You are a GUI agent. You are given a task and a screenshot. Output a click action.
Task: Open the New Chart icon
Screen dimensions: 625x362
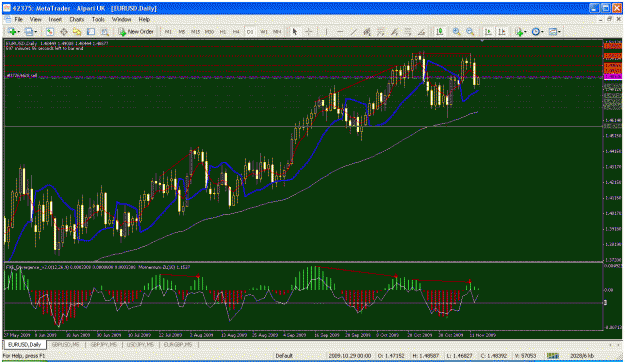point(12,31)
